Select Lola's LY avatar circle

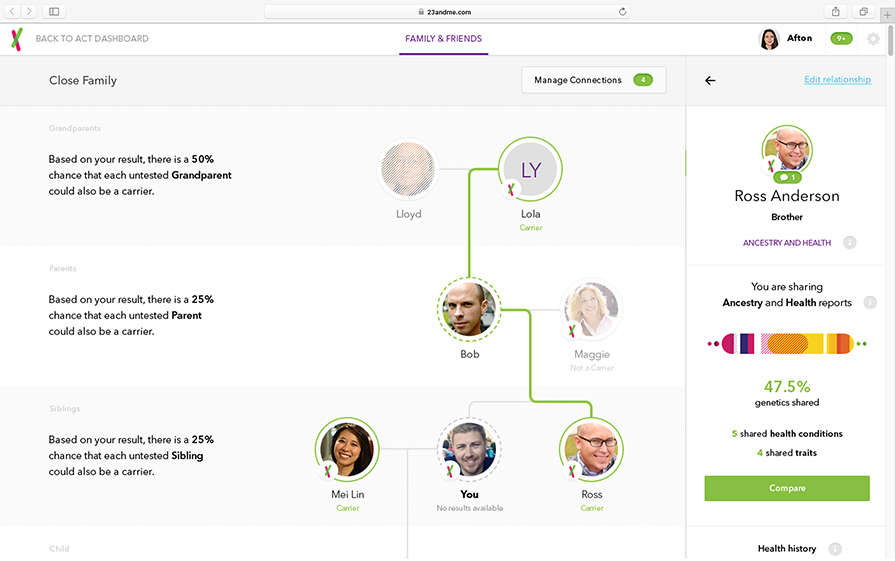(530, 169)
